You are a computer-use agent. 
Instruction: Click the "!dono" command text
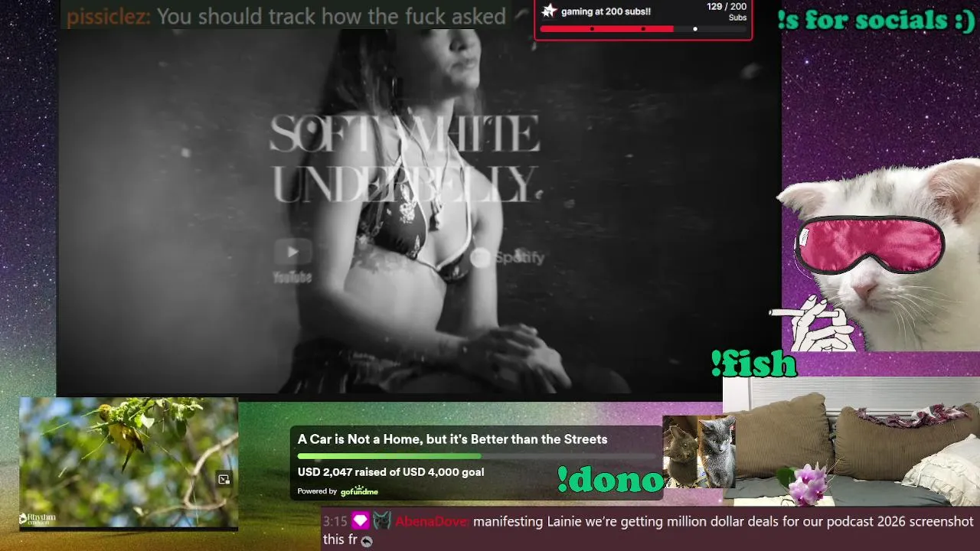610,480
